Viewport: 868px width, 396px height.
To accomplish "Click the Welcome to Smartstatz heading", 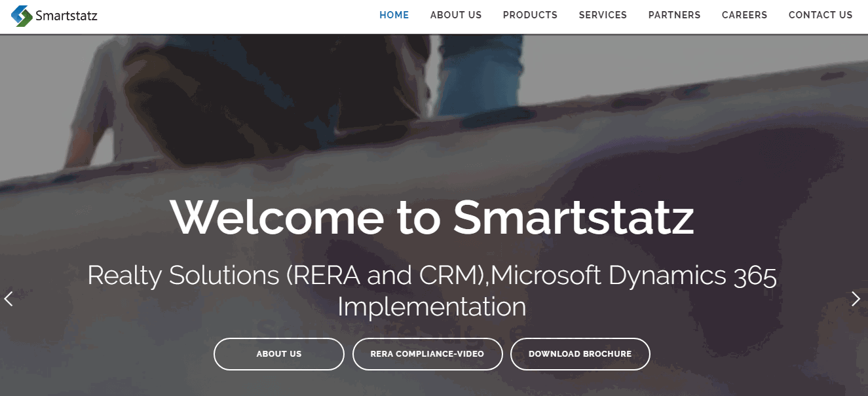I will (432, 217).
